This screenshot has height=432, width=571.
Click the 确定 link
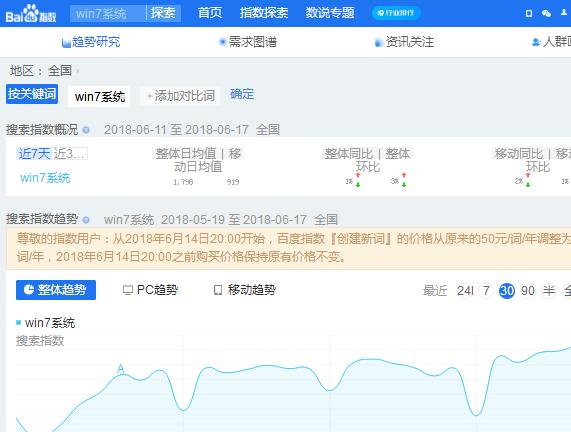[242, 94]
